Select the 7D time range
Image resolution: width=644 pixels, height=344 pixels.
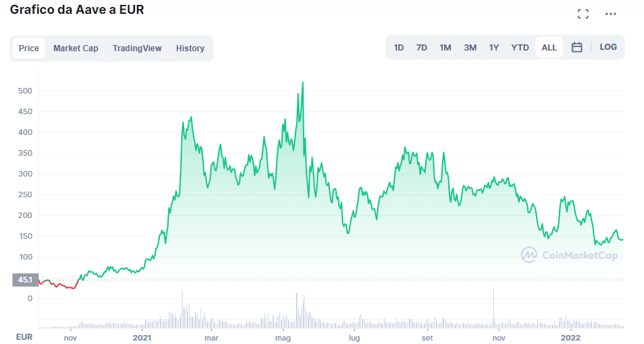coord(421,48)
